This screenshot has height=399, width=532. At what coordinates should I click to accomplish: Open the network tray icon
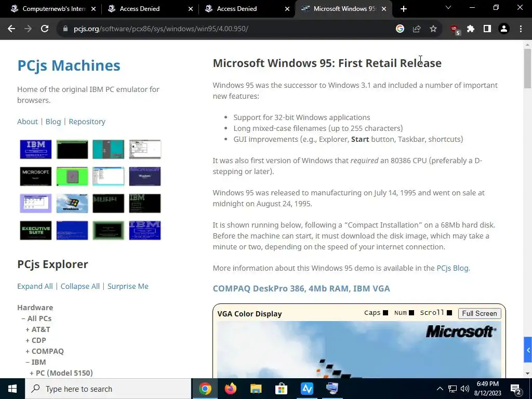point(453,389)
